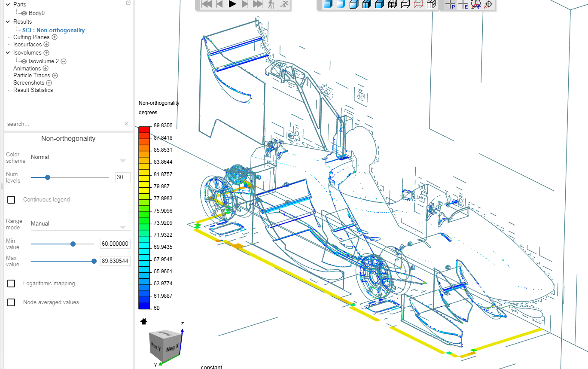This screenshot has height=369, width=588.
Task: Hide Body0 with its eye icon
Action: coord(24,13)
